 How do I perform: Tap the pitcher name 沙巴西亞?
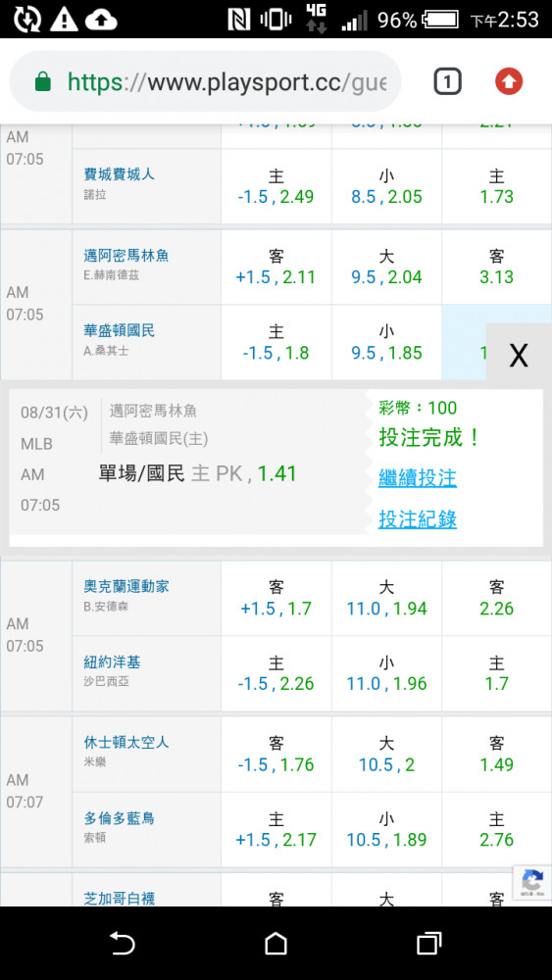[x=106, y=682]
